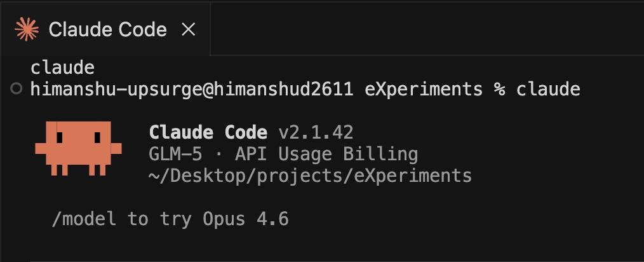Close the Claude Code tab

click(188, 29)
